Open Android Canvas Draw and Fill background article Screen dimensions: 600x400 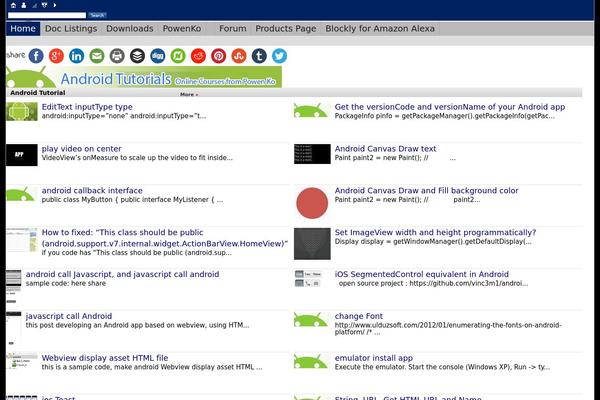pyautogui.click(x=426, y=190)
